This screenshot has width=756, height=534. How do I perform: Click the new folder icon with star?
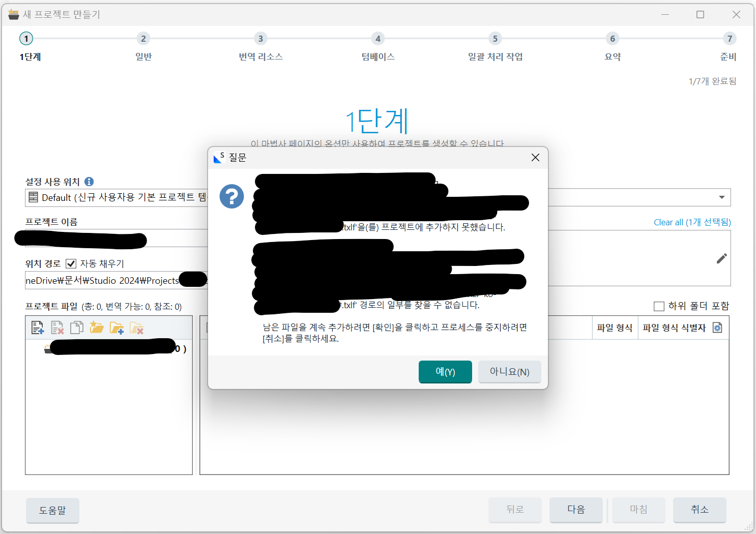97,327
